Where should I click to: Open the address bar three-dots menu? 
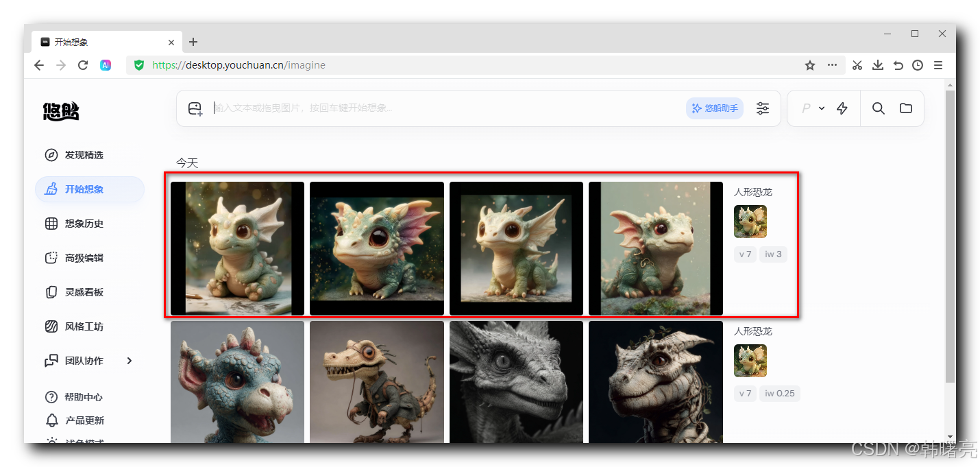pos(832,65)
